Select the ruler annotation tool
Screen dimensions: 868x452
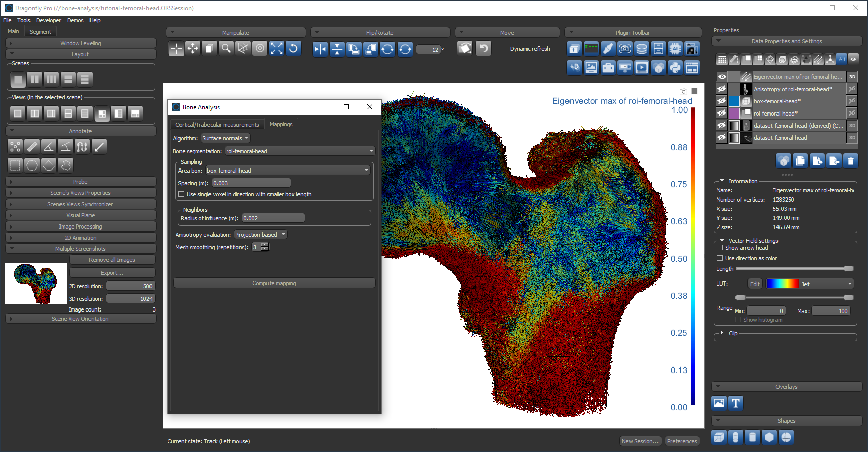[32, 147]
